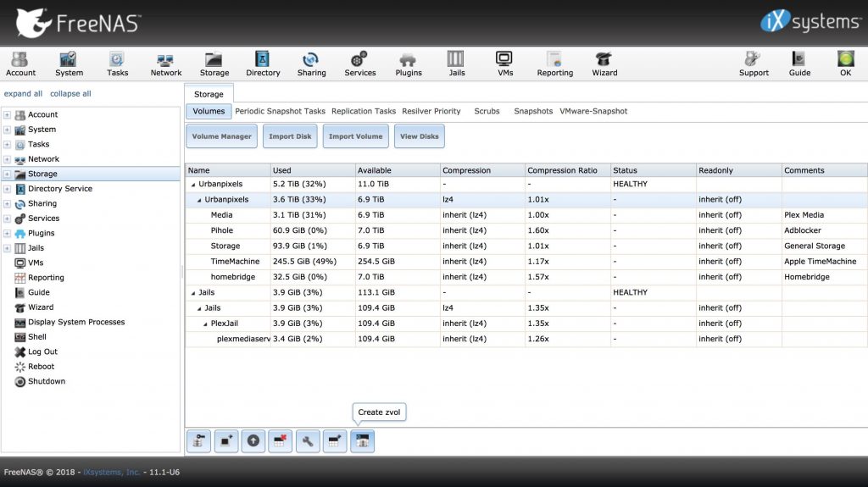The height and width of the screenshot is (487, 868).
Task: Select the Media dataset row
Action: tap(526, 215)
